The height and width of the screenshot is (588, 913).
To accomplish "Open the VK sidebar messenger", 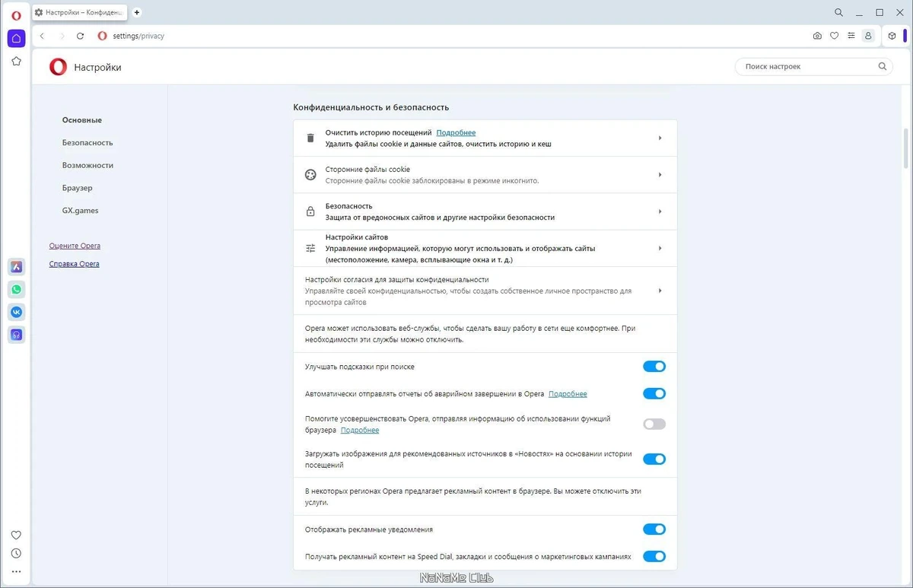I will [x=16, y=312].
